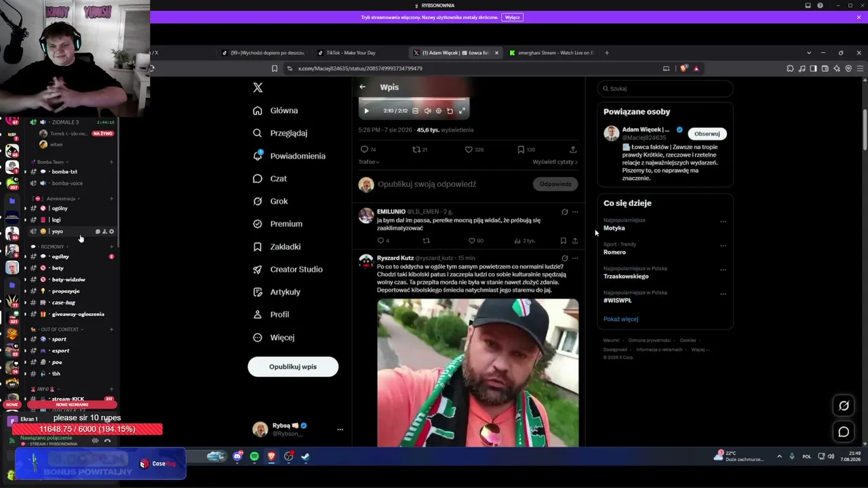
Task: Open Spotify from the taskbar
Action: (254, 457)
